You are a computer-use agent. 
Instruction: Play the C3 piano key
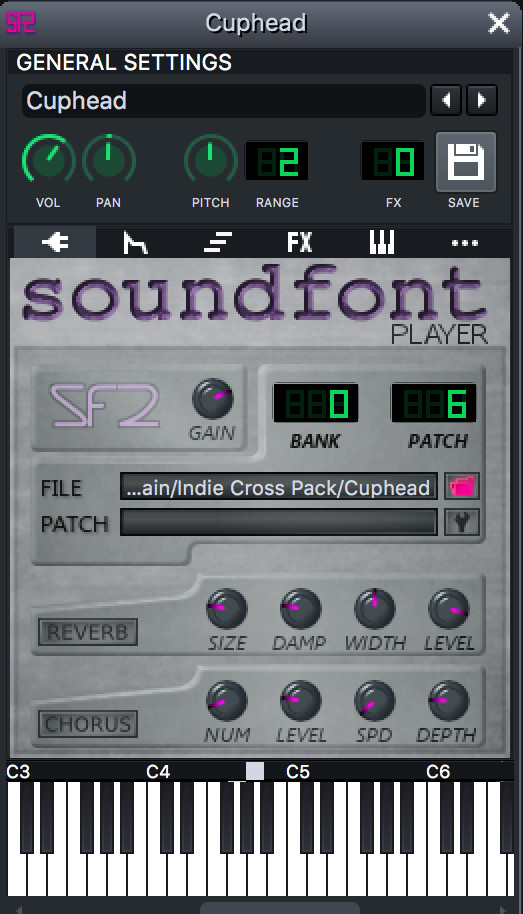[x=16, y=874]
